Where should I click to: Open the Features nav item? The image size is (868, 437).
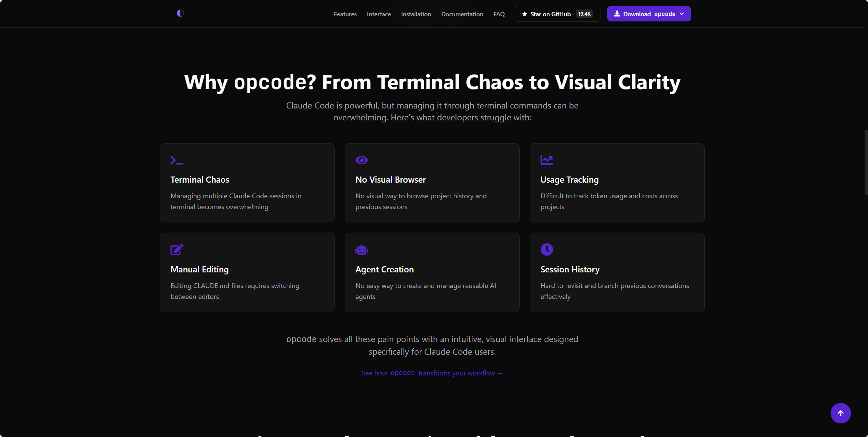345,14
